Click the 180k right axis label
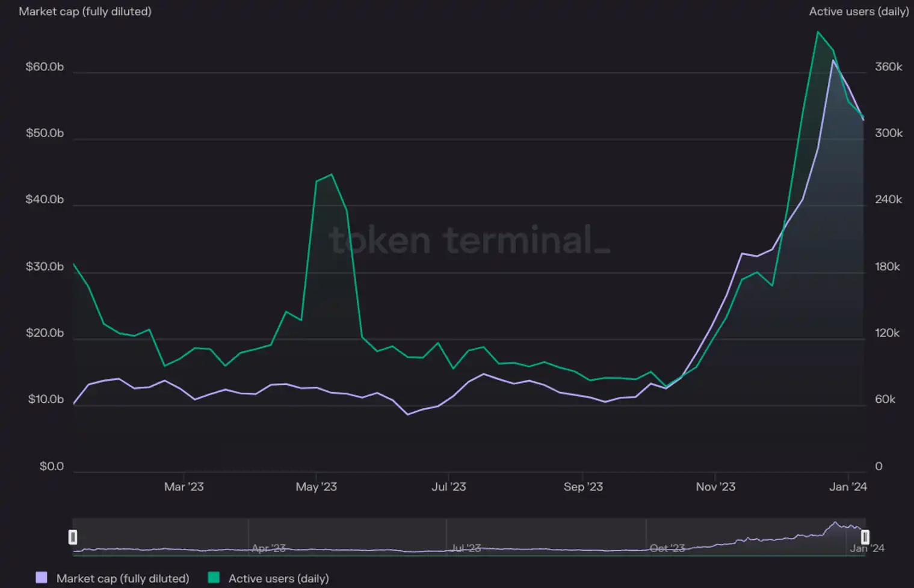The image size is (914, 588). click(x=888, y=267)
